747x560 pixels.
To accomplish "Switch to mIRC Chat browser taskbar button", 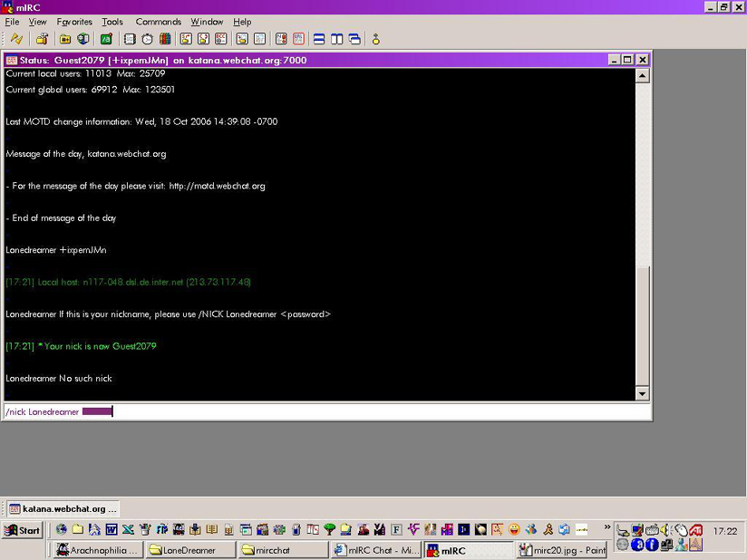I will tap(377, 550).
